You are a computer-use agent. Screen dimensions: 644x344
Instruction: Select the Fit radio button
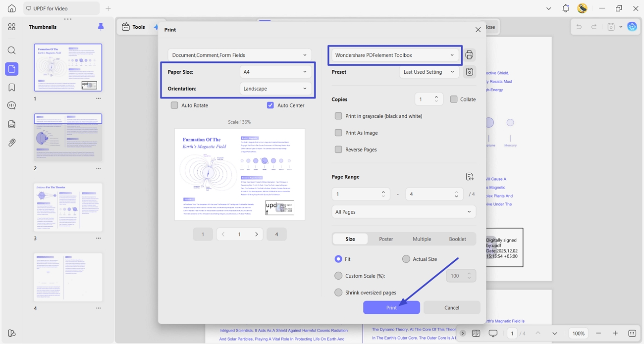338,259
